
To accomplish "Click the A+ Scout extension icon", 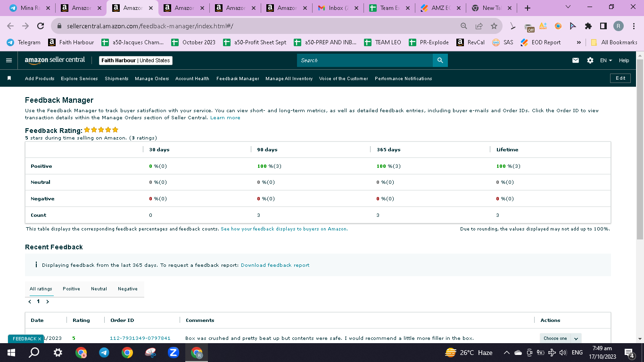I will [x=543, y=26].
